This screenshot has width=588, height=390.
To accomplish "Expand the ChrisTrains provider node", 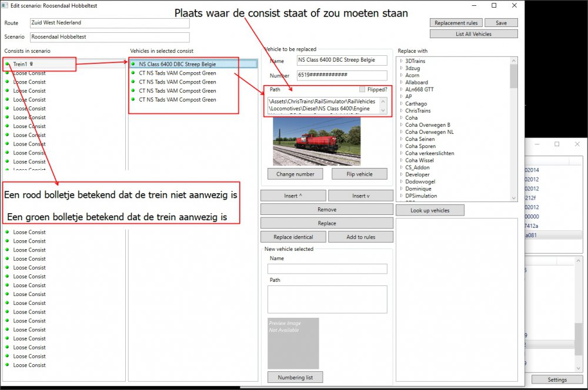I will tap(401, 110).
